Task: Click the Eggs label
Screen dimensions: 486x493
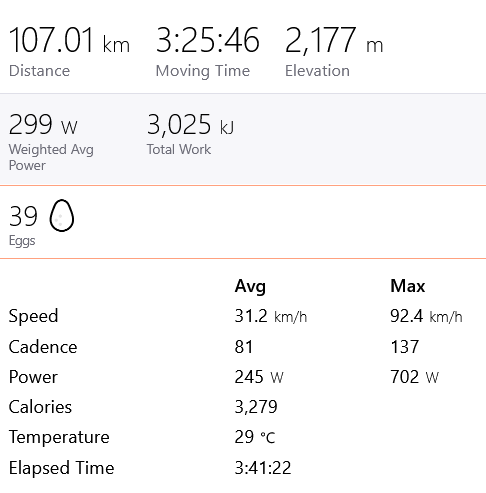Action: click(x=22, y=241)
